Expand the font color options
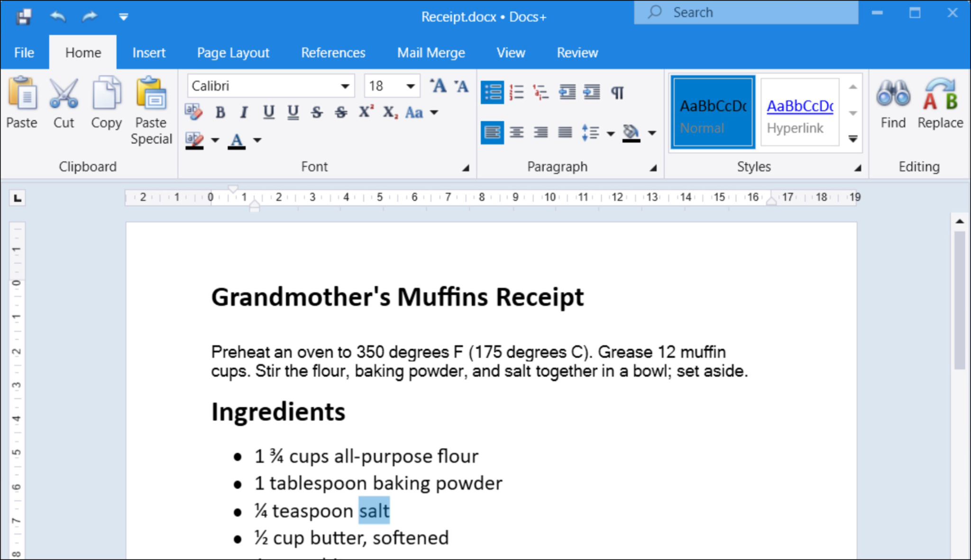Image resolution: width=971 pixels, height=560 pixels. coord(257,140)
